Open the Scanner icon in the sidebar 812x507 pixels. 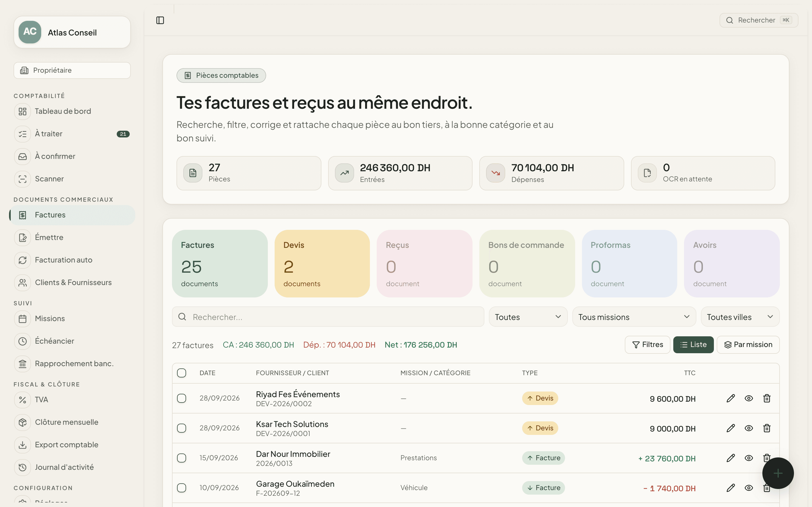[x=23, y=179]
